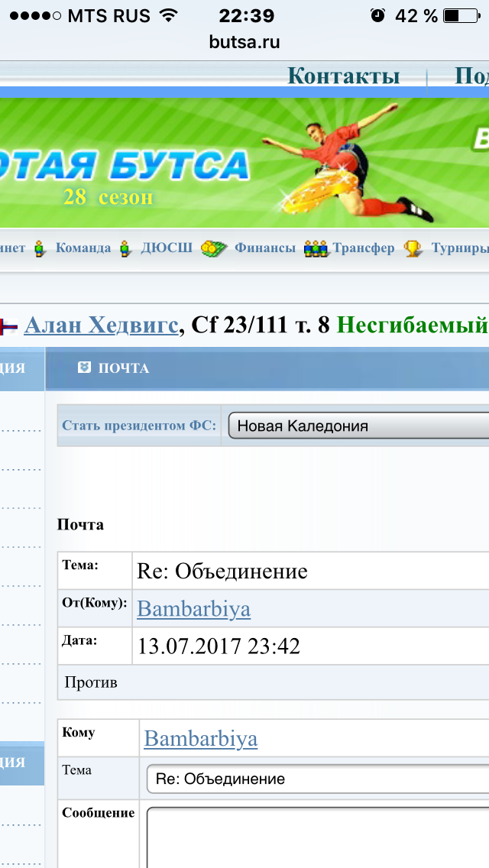Click the Bambarbiya recipient link in Кому
489x868 pixels.
200,739
